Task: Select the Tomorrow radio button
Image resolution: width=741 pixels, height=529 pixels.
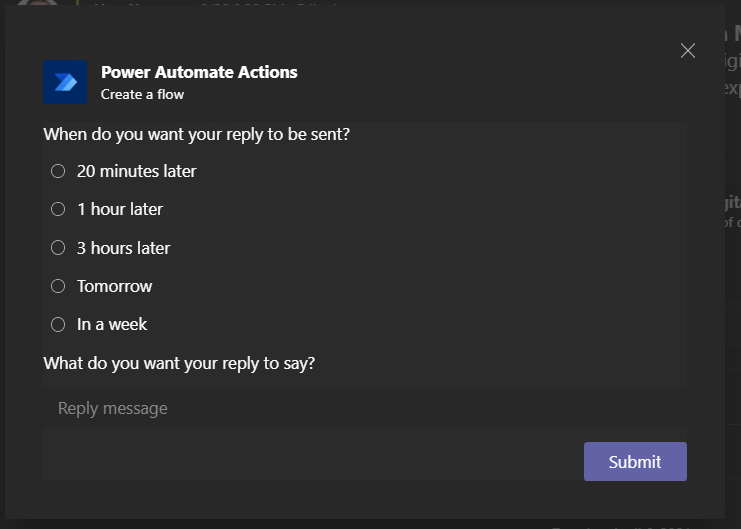Action: tap(58, 286)
